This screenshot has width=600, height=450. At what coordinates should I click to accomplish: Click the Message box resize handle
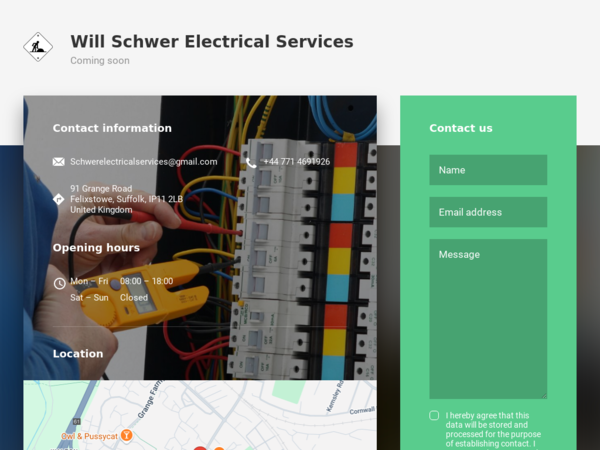544,396
